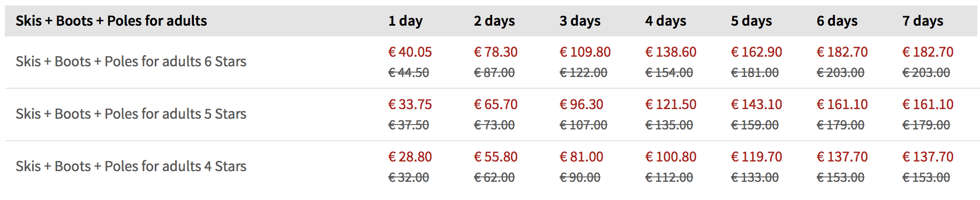
Task: Click the crossed-out € 44.50 original price
Action: click(409, 73)
